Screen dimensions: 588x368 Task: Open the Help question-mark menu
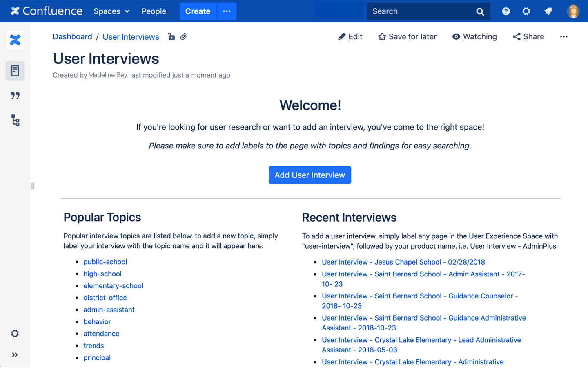pos(506,11)
